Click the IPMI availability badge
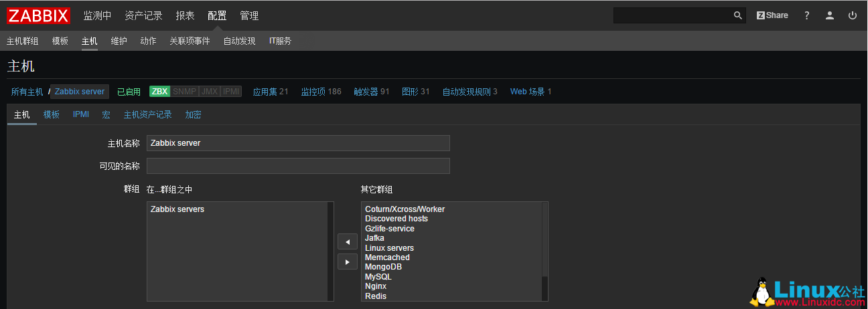This screenshot has height=309, width=868. click(231, 92)
